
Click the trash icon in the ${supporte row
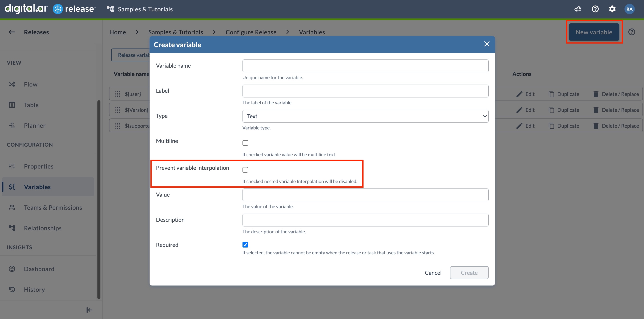(x=596, y=126)
